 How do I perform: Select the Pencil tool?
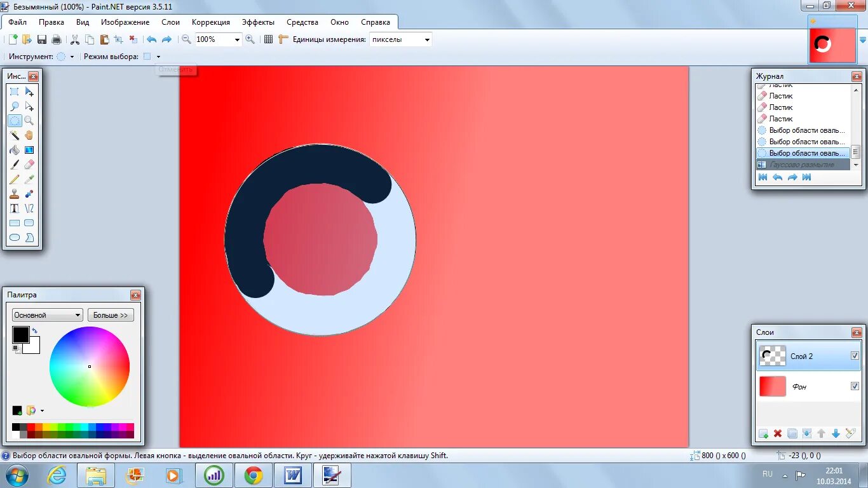point(15,179)
